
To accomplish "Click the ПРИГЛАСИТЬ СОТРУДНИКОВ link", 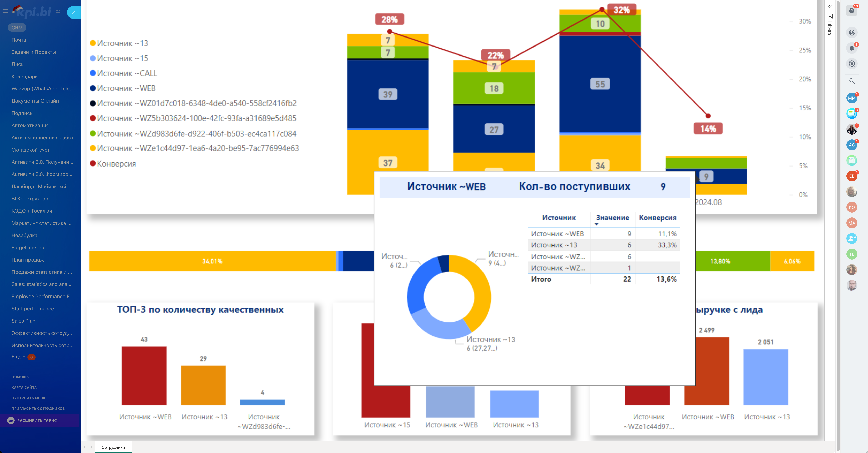I will point(38,409).
